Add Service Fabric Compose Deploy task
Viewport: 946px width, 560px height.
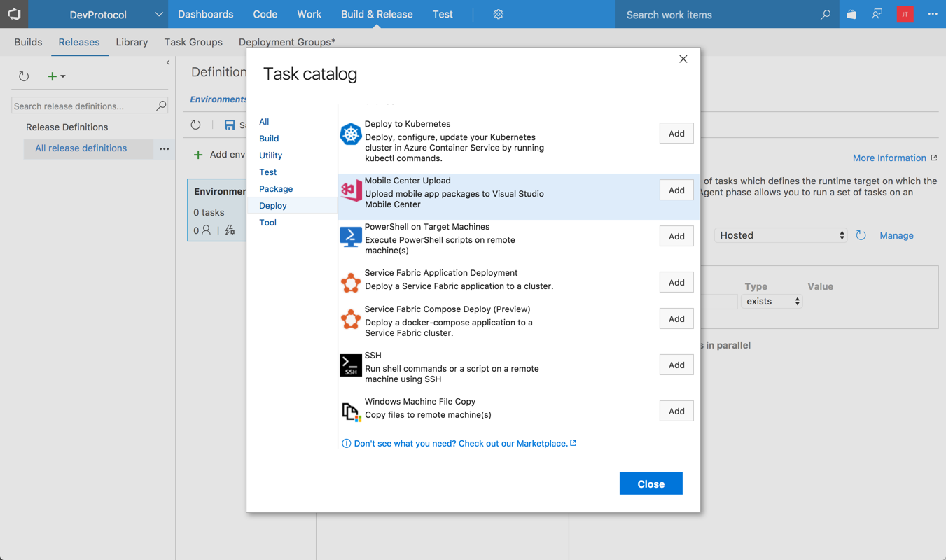click(x=676, y=318)
